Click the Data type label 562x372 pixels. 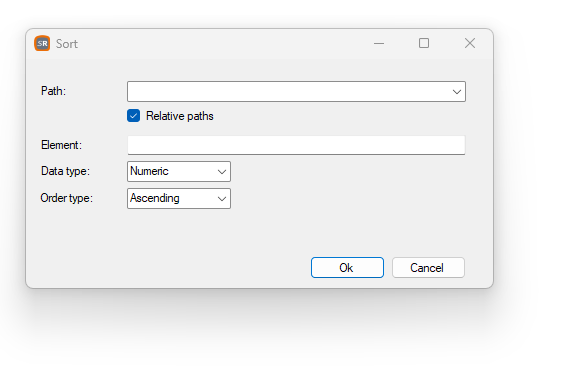click(65, 171)
